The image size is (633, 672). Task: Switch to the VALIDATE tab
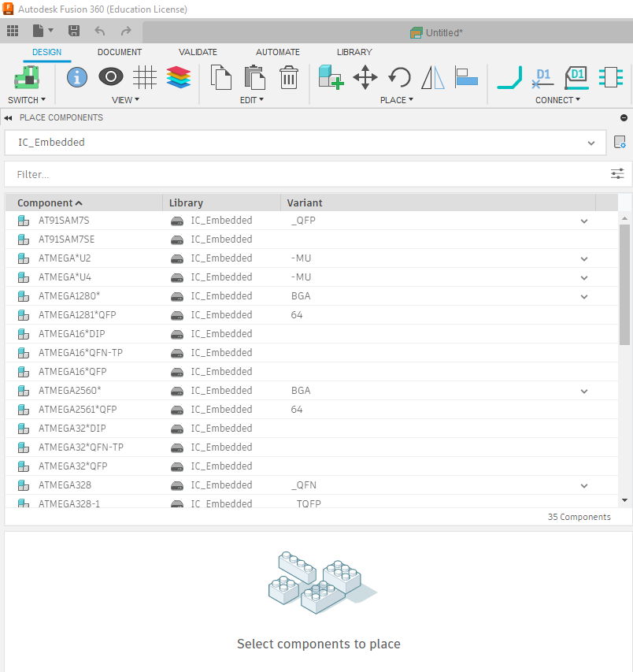pyautogui.click(x=198, y=52)
